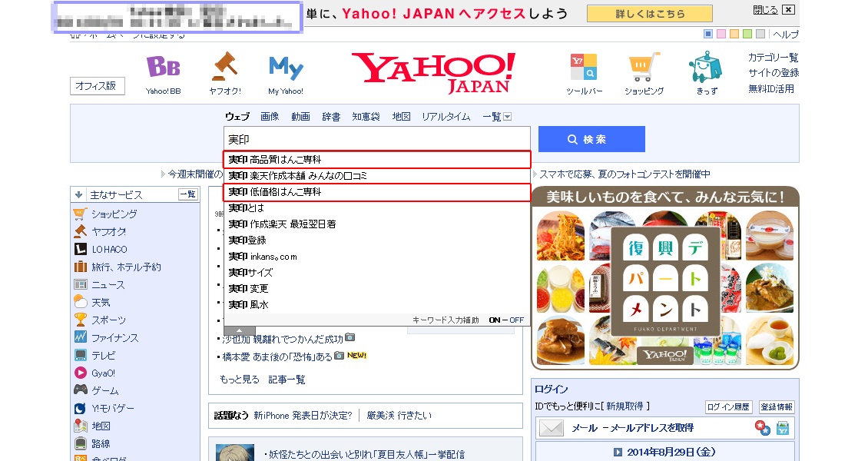This screenshot has width=868, height=461.
Task: Expand the 一覧 search category dropdown
Action: 507,117
